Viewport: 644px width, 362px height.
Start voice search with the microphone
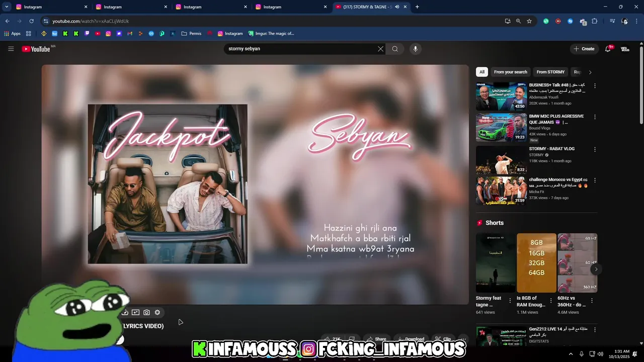(415, 49)
